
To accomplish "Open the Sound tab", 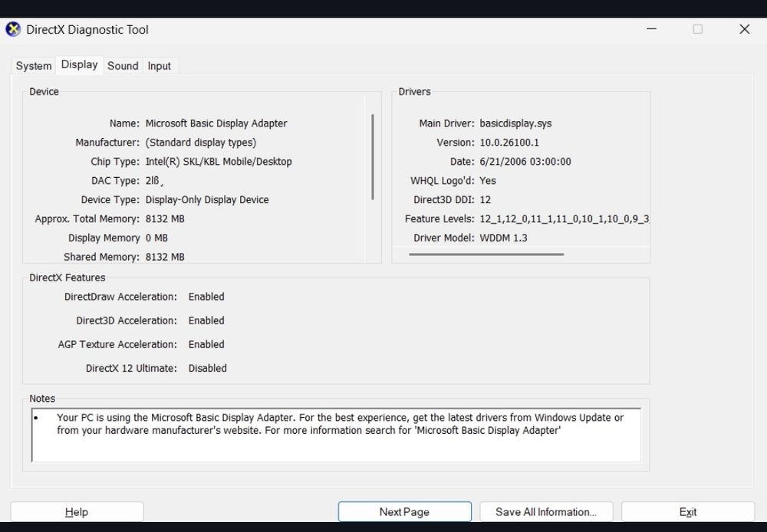I will click(x=123, y=65).
